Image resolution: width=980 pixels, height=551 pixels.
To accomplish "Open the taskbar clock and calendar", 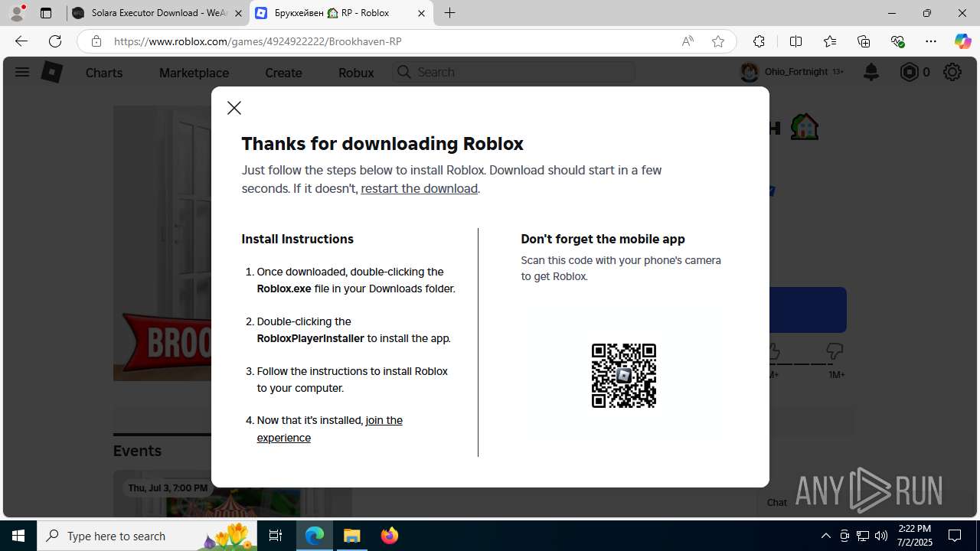I will (x=915, y=536).
